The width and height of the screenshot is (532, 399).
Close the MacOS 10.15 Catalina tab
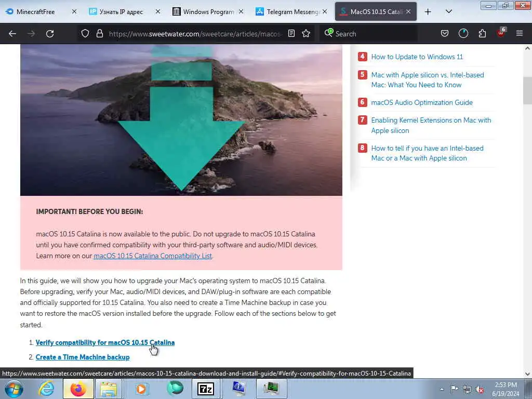(x=408, y=11)
